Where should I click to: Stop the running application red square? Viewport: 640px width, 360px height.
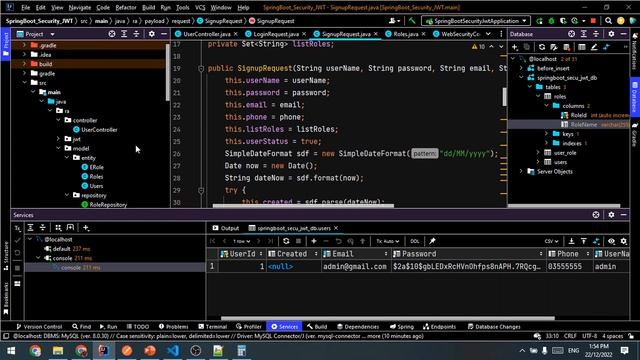(593, 21)
